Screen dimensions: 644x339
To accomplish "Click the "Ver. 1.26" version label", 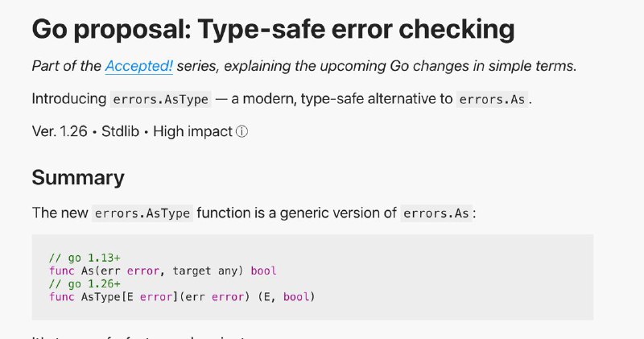I will pyautogui.click(x=61, y=131).
